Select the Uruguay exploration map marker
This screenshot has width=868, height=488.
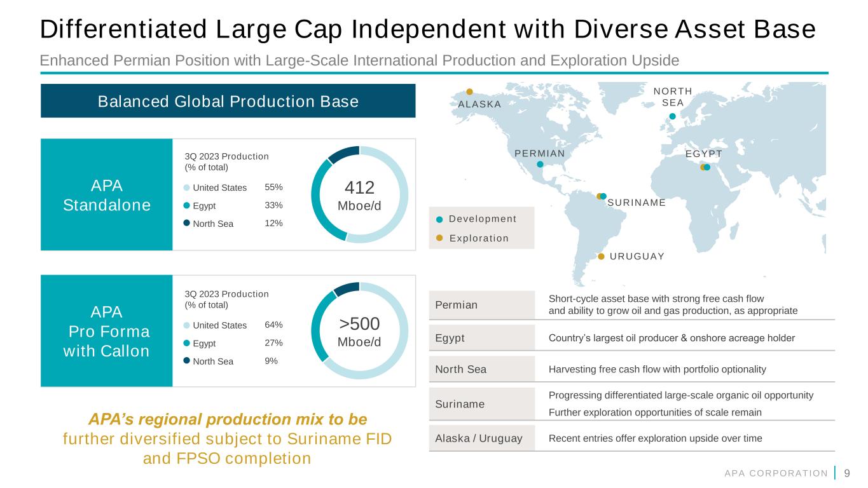tap(602, 257)
